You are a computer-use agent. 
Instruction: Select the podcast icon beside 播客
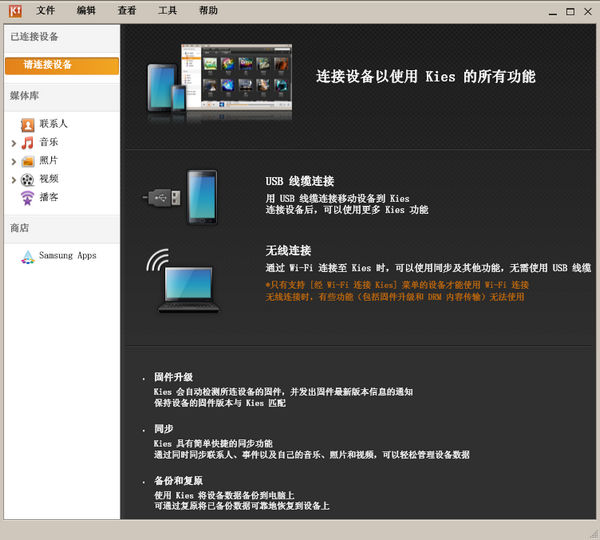pos(27,198)
